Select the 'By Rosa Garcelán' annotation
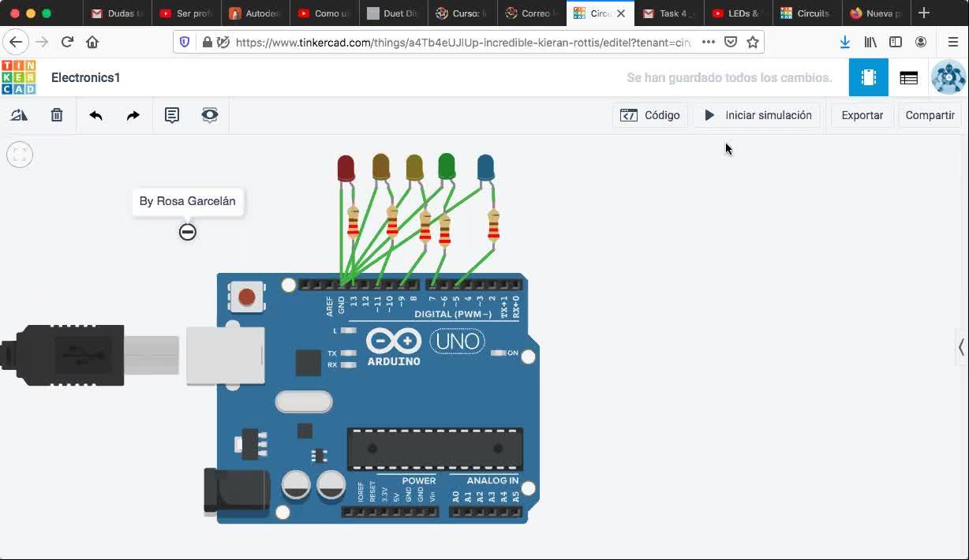 point(188,201)
